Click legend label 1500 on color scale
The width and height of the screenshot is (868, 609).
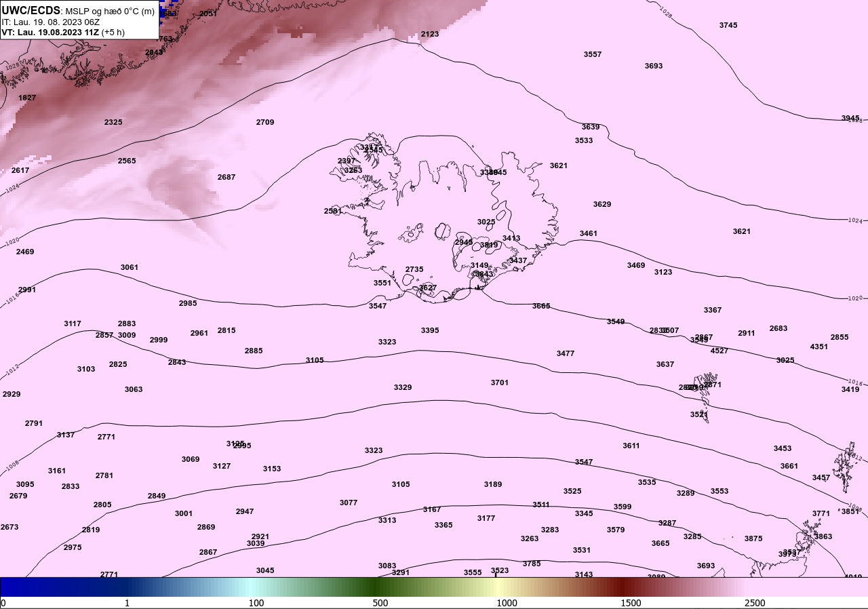click(631, 603)
